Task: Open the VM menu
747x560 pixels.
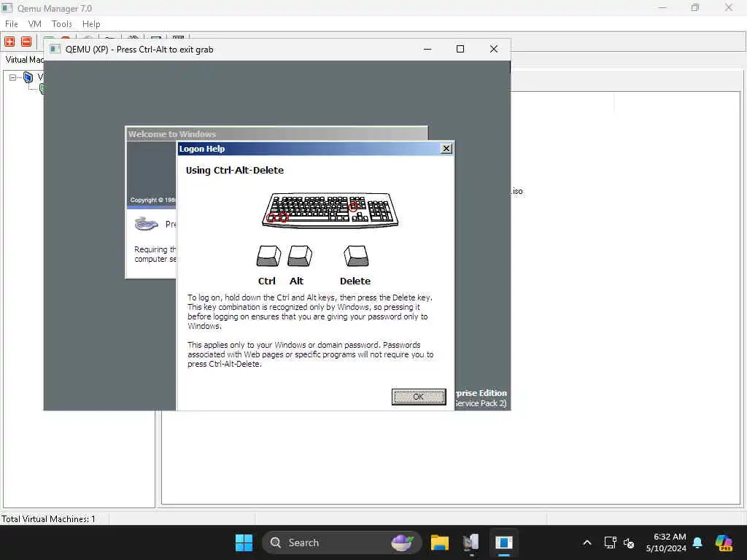Action: tap(35, 24)
